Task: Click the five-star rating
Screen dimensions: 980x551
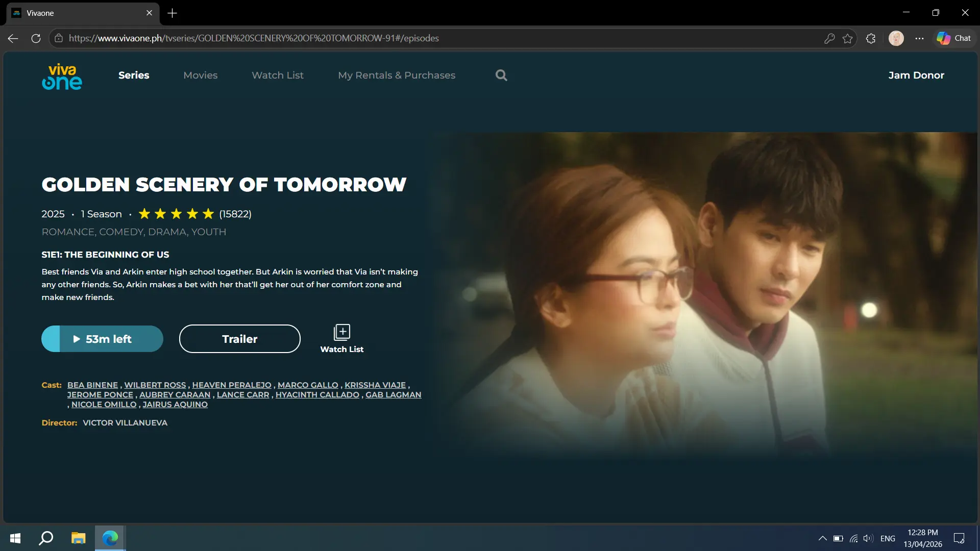Action: tap(176, 214)
